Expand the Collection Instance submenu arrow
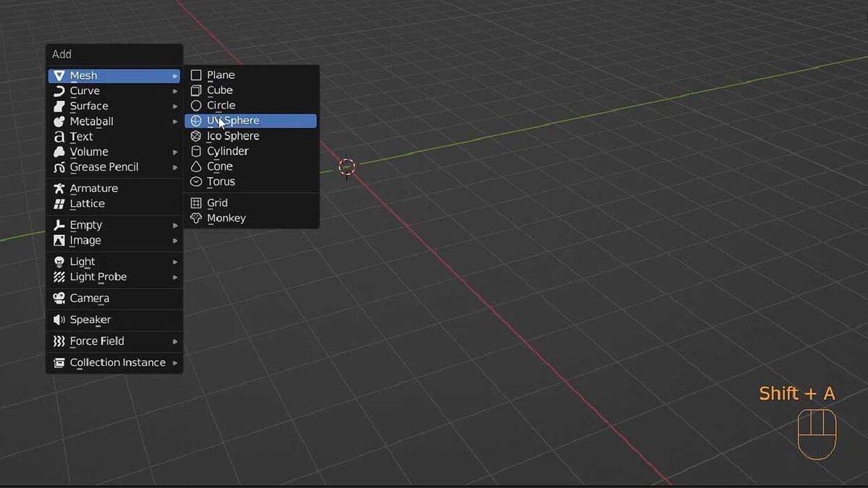Viewport: 868px width, 488px height. 175,363
